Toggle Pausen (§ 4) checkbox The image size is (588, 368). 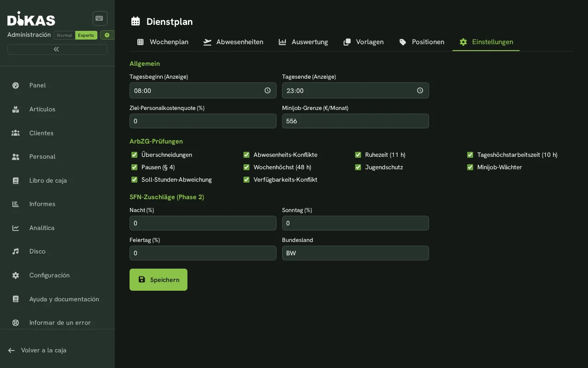(x=134, y=167)
